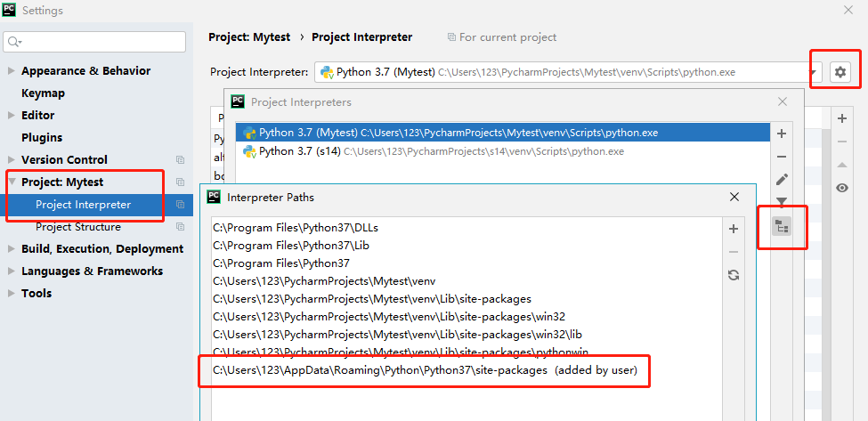Upgrade package with up arrow icon
Screen dimensions: 868x421
pos(842,165)
